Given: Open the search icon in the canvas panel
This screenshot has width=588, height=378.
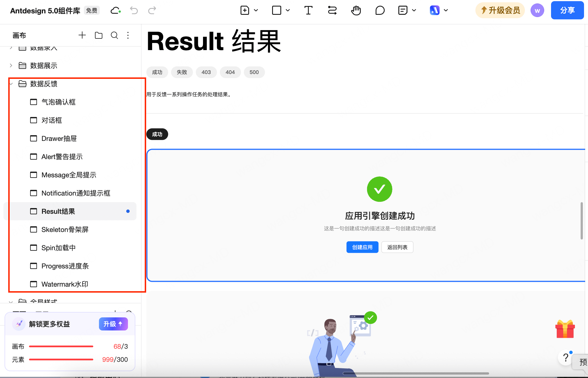Looking at the screenshot, I should click(114, 35).
